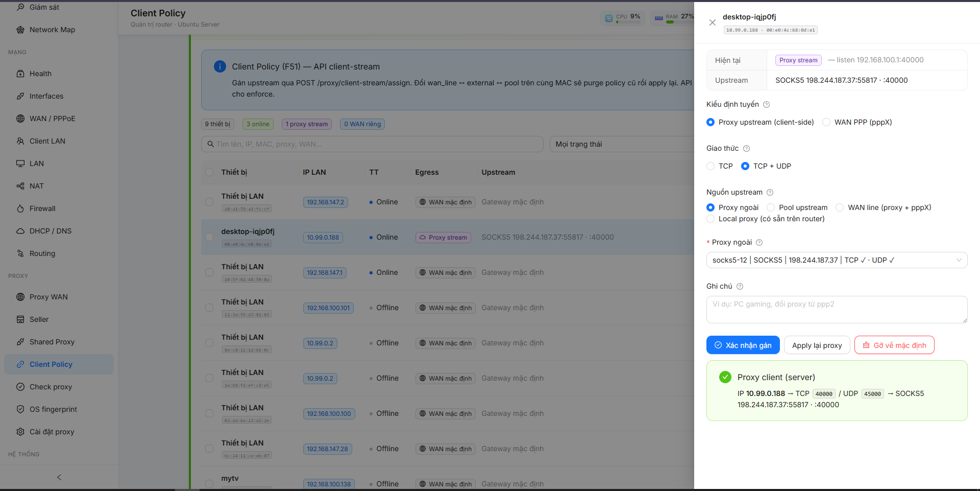Click Apply lại proxy button

(817, 345)
